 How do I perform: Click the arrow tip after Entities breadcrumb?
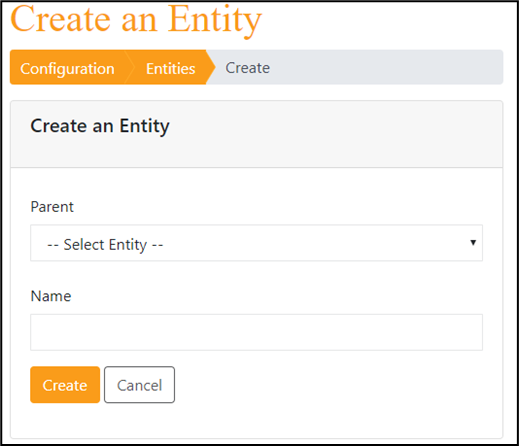coord(211,67)
